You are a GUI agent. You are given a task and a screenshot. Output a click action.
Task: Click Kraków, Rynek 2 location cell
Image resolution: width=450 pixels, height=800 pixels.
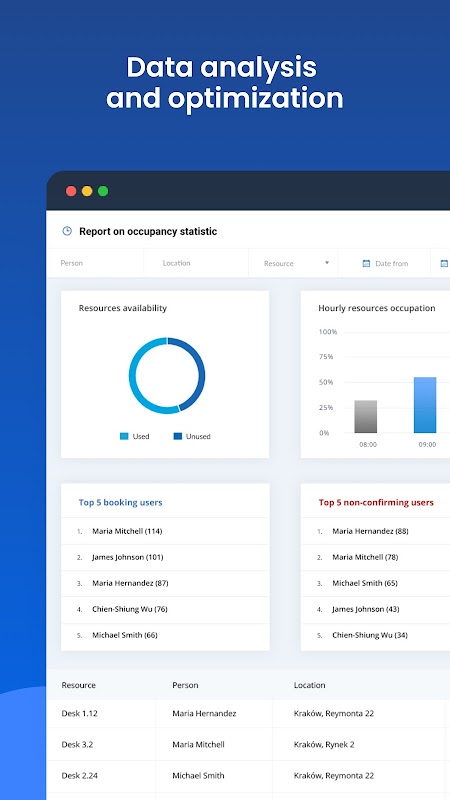[x=324, y=744]
